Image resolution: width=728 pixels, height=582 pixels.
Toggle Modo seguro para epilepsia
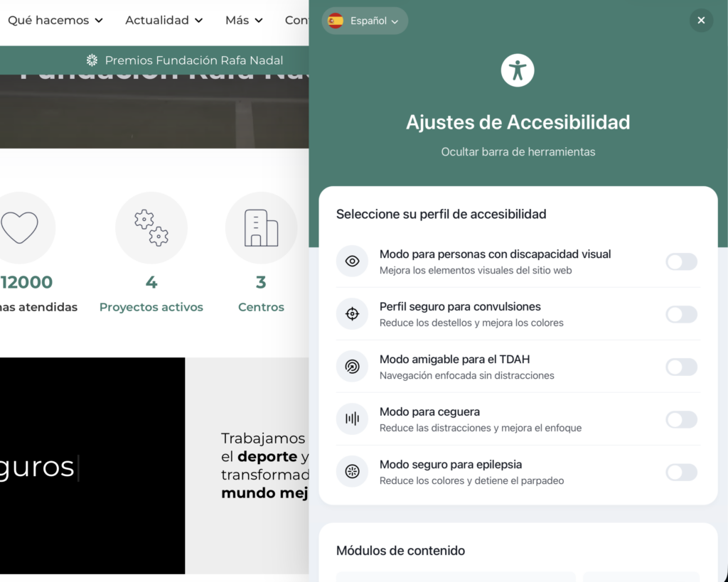pos(681,472)
